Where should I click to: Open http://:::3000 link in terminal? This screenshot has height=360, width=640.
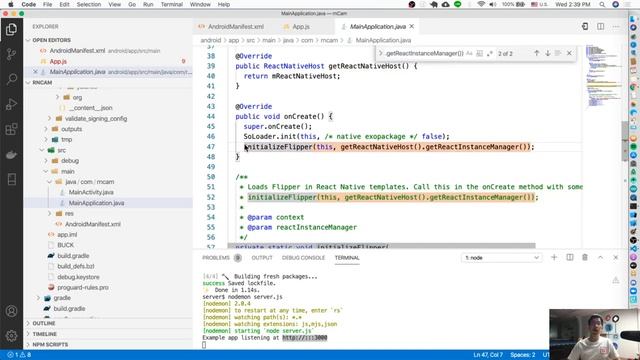click(304, 338)
